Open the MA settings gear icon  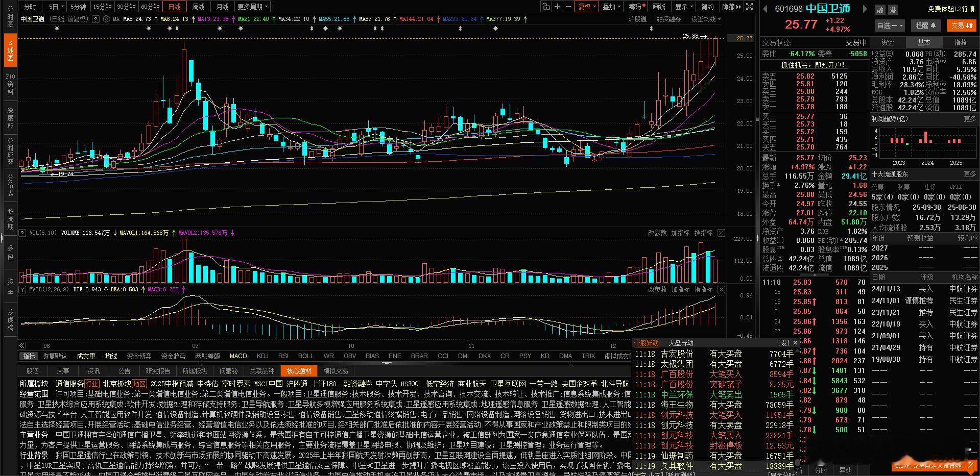point(106,19)
